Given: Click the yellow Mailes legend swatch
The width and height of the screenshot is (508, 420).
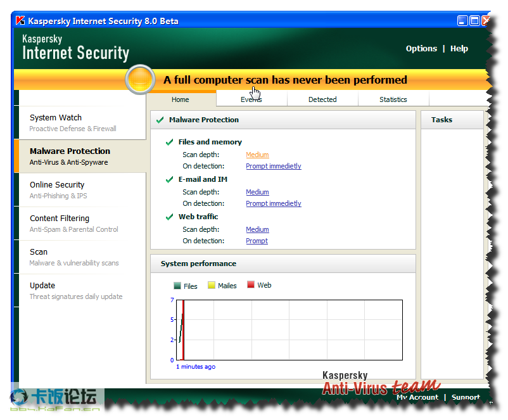Looking at the screenshot, I should point(211,285).
